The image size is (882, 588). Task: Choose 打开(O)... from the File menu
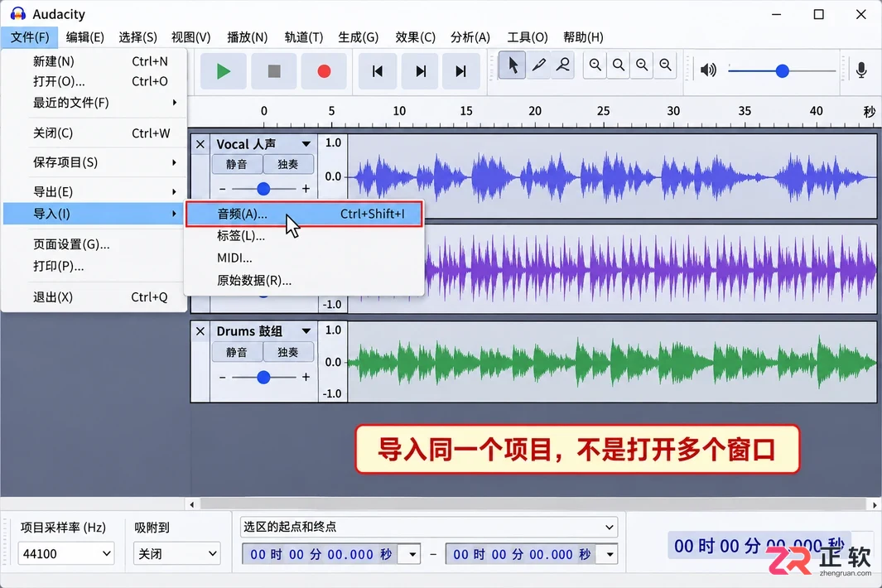click(x=94, y=82)
